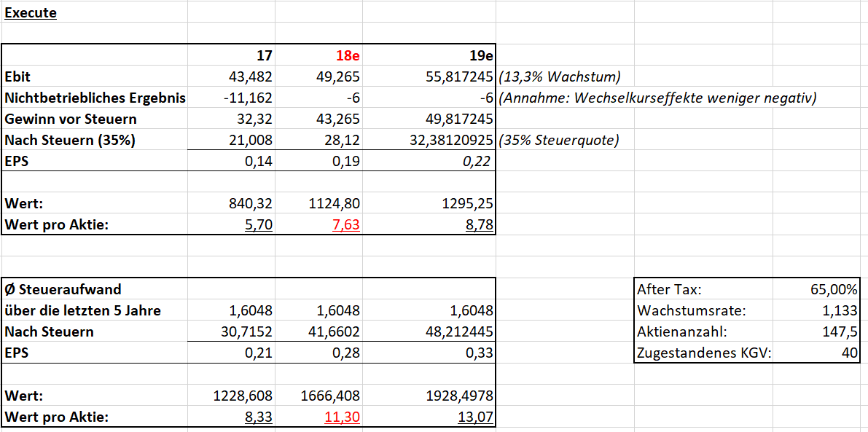Screen dimensions: 868x432
Task: Select the Wert value 840,32
Action: point(252,204)
